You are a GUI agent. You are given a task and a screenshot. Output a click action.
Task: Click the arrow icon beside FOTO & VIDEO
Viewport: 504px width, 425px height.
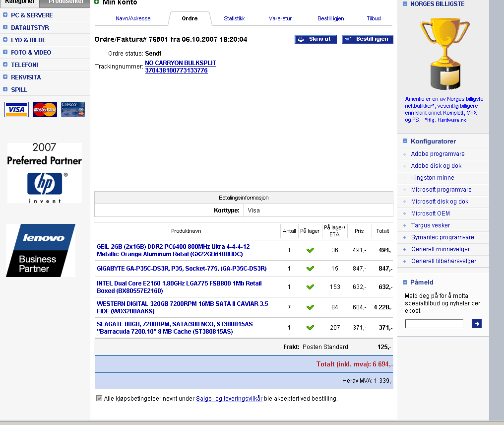(5, 52)
